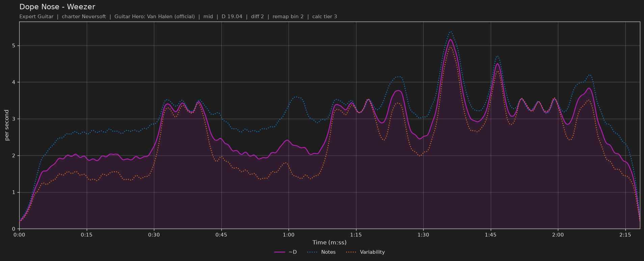Click the 'Variability' legend entry
The height and width of the screenshot is (261, 644).
[x=366, y=252]
